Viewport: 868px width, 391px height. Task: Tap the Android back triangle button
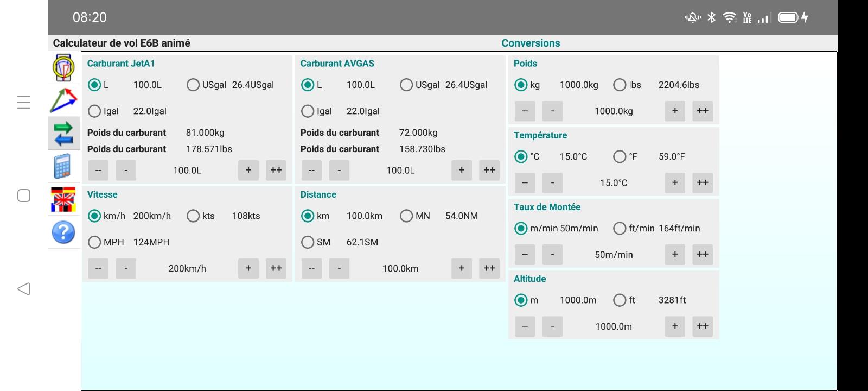[x=24, y=289]
